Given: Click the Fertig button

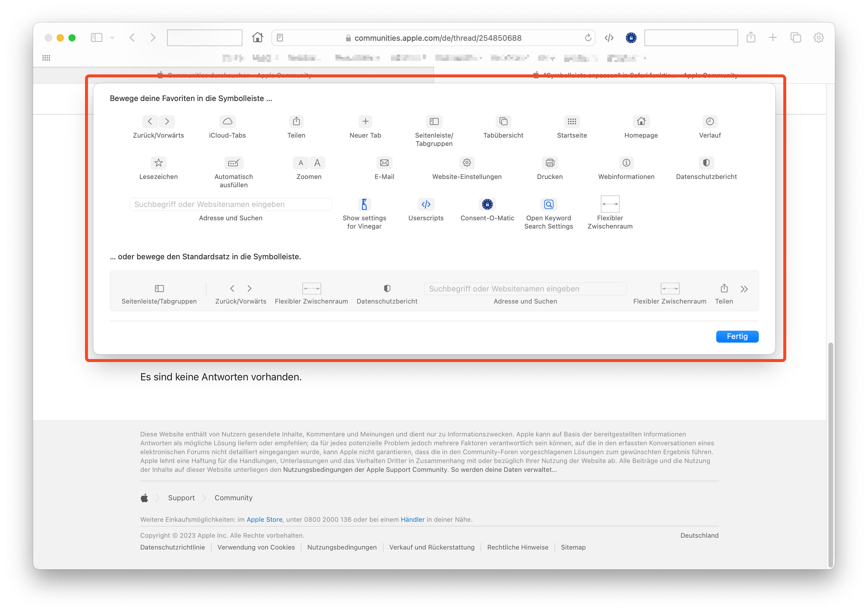Looking at the screenshot, I should pos(737,336).
